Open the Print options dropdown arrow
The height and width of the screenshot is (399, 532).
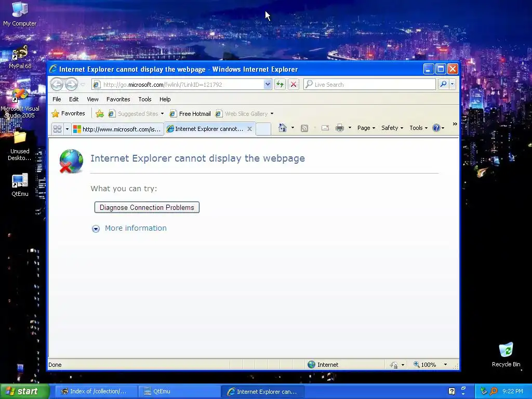point(350,128)
